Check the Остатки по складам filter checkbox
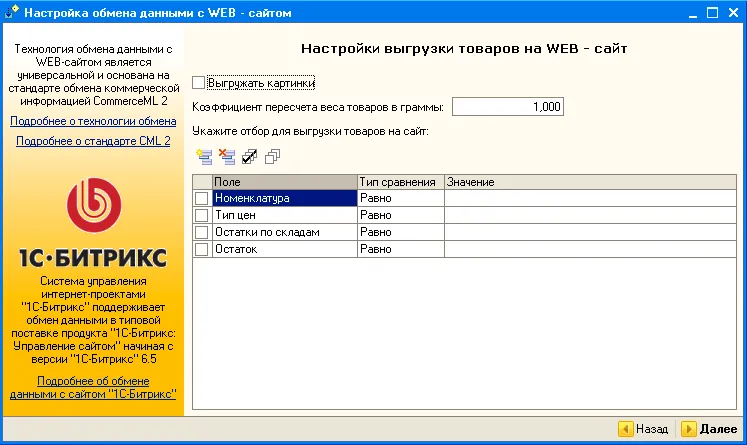The height and width of the screenshot is (445, 747). pos(202,232)
